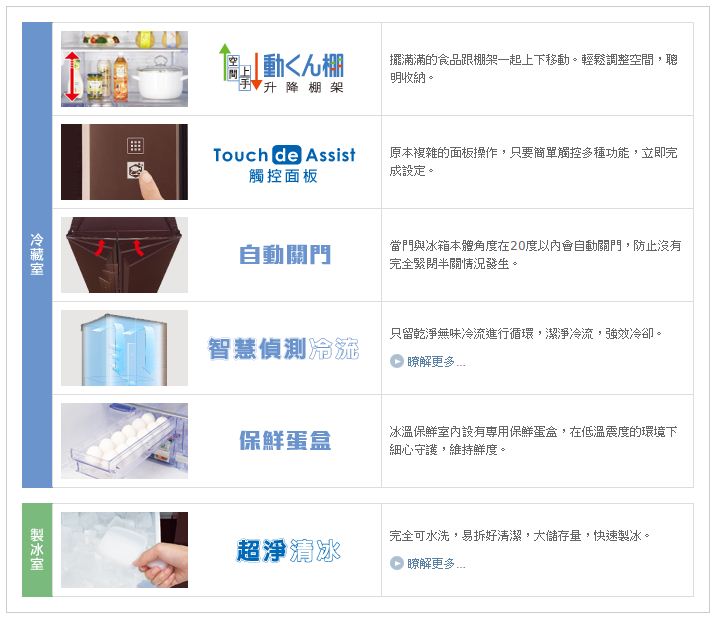Open 瞭解更多 link for 智慧偵測冷流

[436, 362]
